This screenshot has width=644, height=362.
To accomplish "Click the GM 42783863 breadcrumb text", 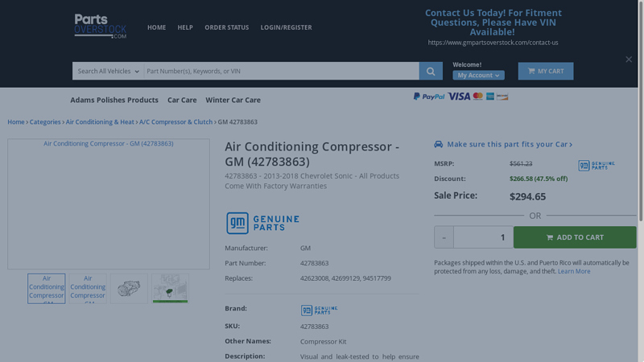I will (237, 122).
